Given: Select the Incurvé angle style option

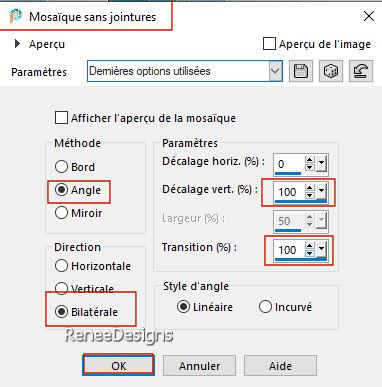Looking at the screenshot, I should [x=265, y=307].
